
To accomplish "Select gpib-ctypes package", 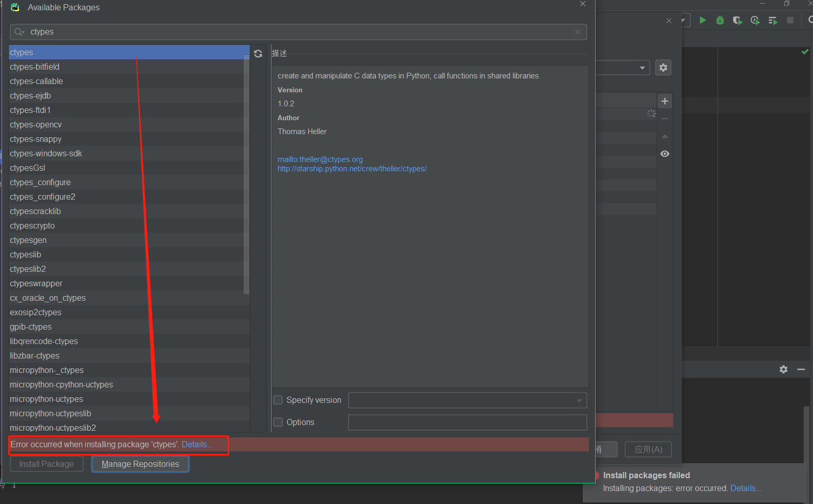I will click(x=129, y=327).
